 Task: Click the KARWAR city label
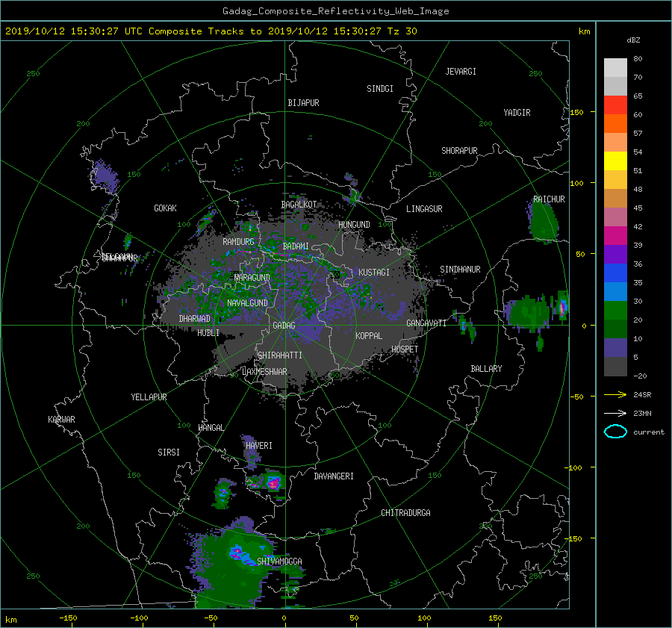coord(61,419)
